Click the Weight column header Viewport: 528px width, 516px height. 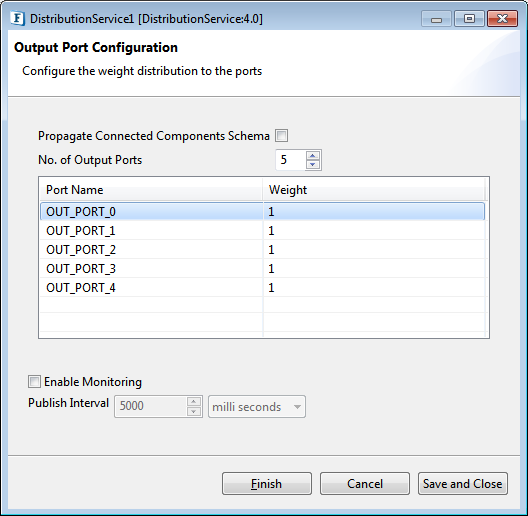click(373, 190)
